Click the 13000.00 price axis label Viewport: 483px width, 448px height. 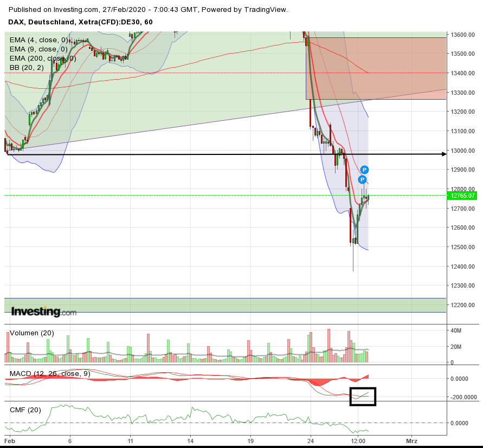coord(462,151)
